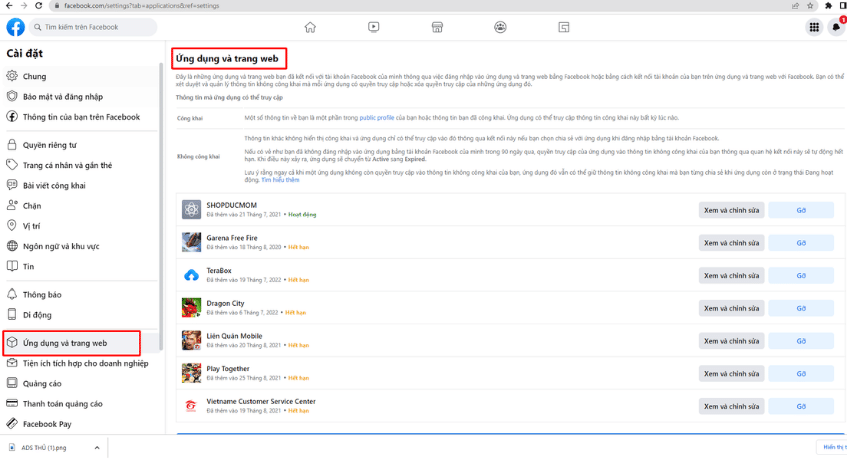
Task: Click the browser back arrow
Action: pyautogui.click(x=9, y=5)
